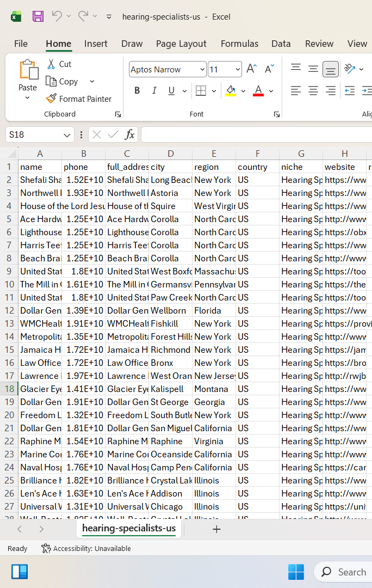372x588 pixels.
Task: Open the Copy options arrow
Action: 92,81
